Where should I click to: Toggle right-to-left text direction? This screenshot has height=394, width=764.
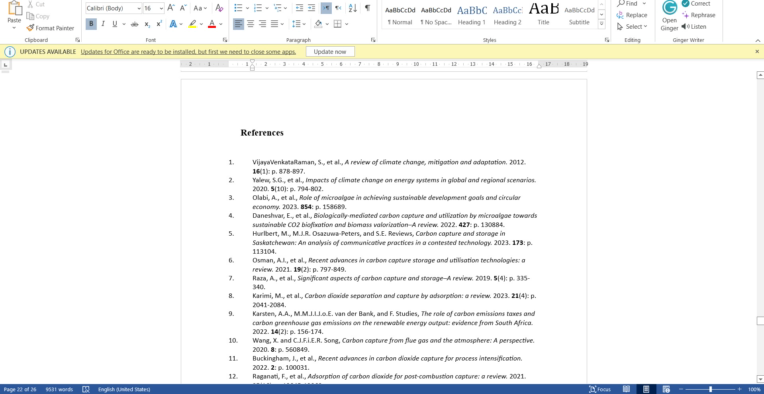[x=338, y=8]
